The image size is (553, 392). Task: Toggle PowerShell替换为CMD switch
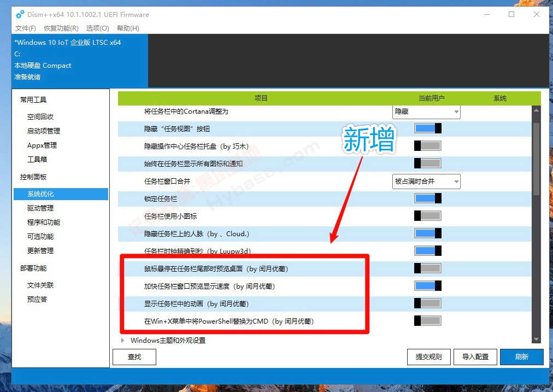(x=428, y=321)
